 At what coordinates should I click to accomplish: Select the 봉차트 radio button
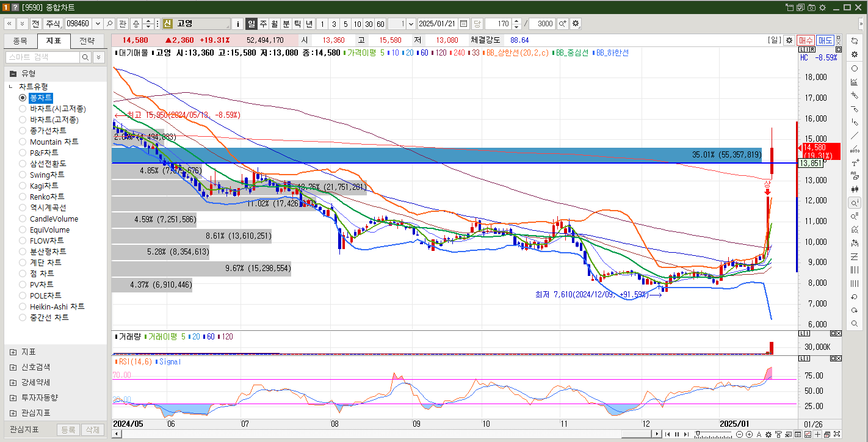23,98
